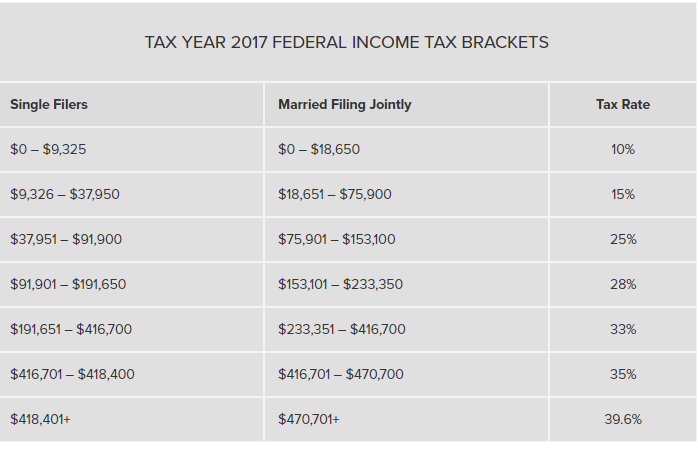This screenshot has height=449, width=698.
Task: Select the '$91,901 – $191,650' bracket cell
Action: 68,284
